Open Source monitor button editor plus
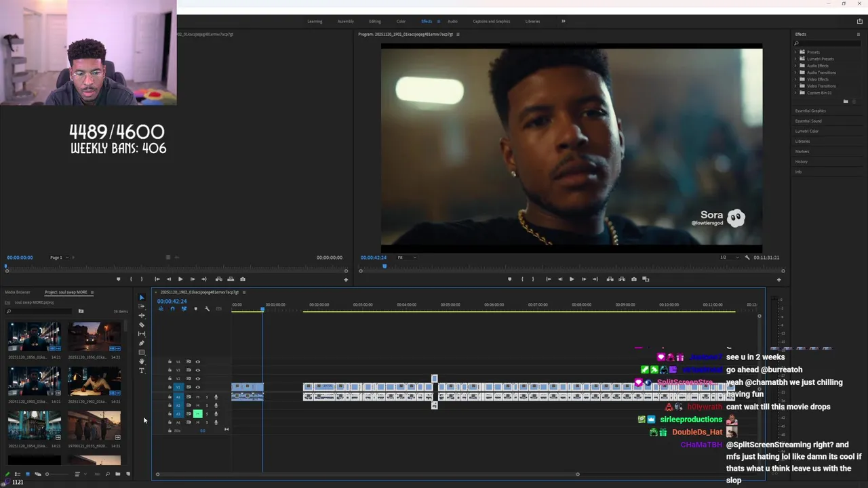The width and height of the screenshot is (868, 488). [x=345, y=279]
